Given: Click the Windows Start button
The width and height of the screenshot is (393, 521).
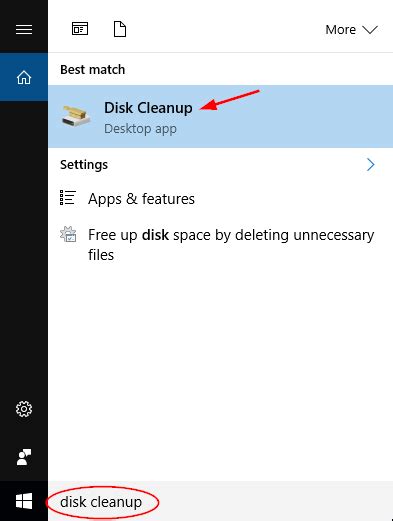Looking at the screenshot, I should click(x=24, y=501).
